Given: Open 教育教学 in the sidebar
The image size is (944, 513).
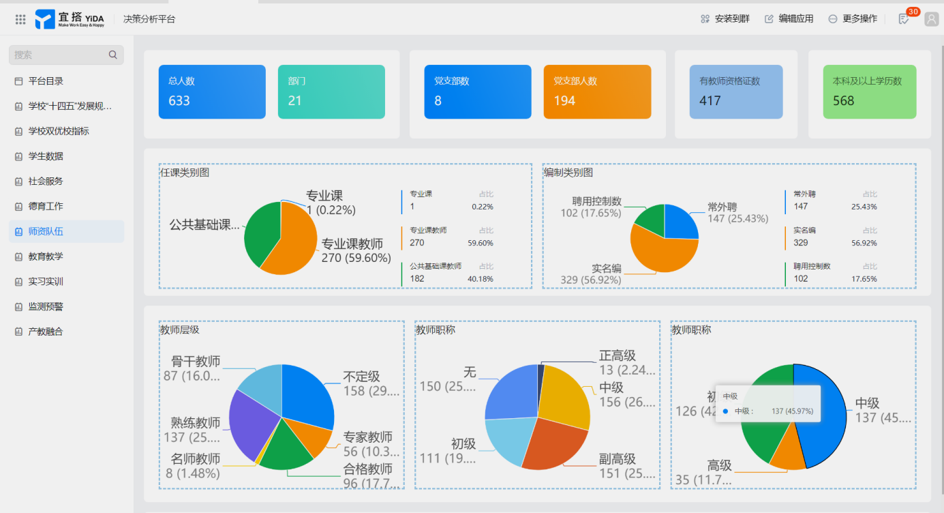Looking at the screenshot, I should pos(66,256).
